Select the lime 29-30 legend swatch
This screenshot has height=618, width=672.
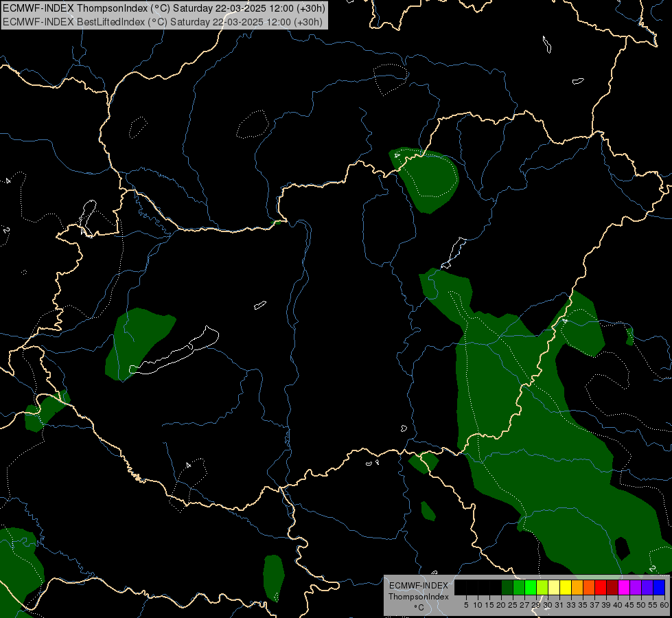click(542, 587)
